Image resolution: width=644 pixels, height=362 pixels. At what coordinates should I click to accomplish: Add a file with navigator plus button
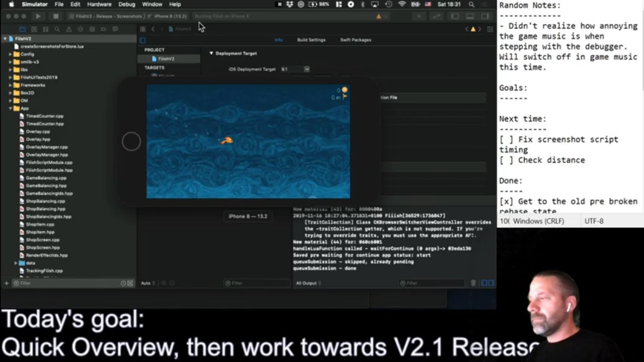click(7, 283)
